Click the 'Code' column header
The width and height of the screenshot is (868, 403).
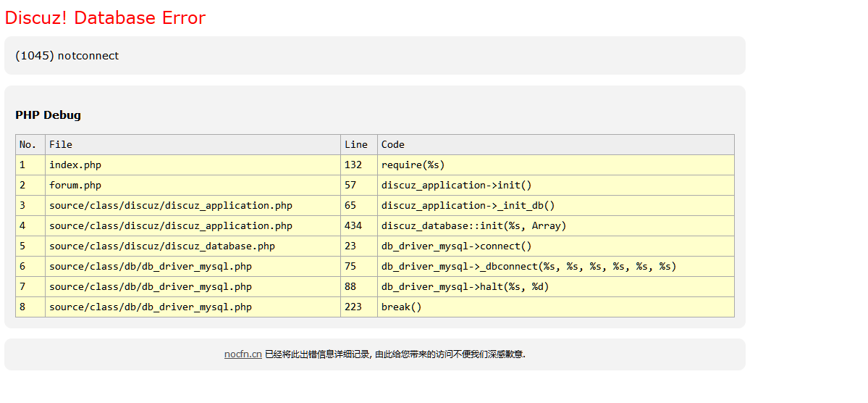pyautogui.click(x=556, y=145)
